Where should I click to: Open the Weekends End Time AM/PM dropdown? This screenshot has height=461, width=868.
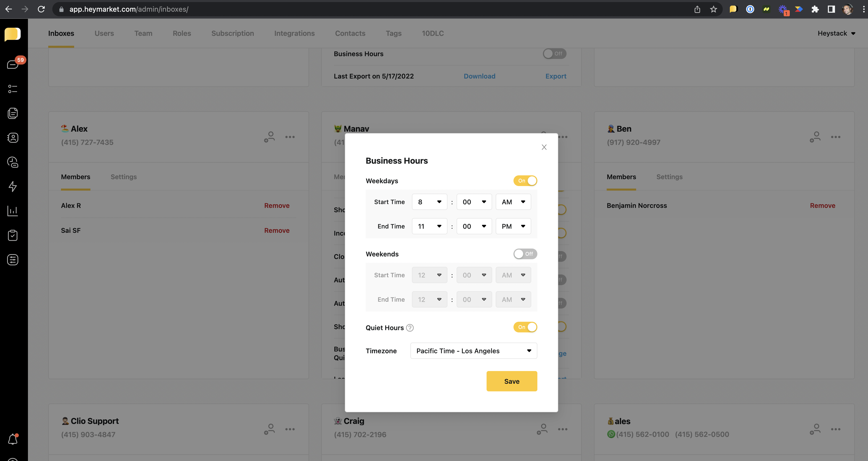click(513, 299)
